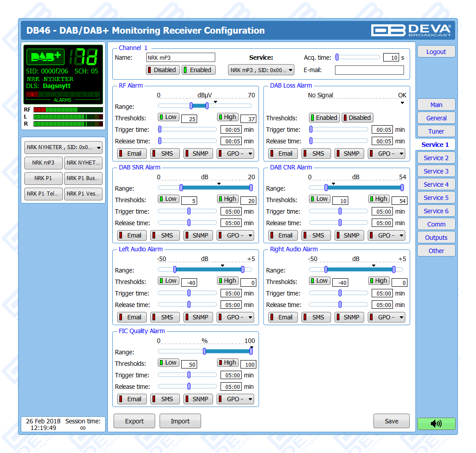
Task: Click the DEVA Broadcast logo
Action: click(x=411, y=30)
